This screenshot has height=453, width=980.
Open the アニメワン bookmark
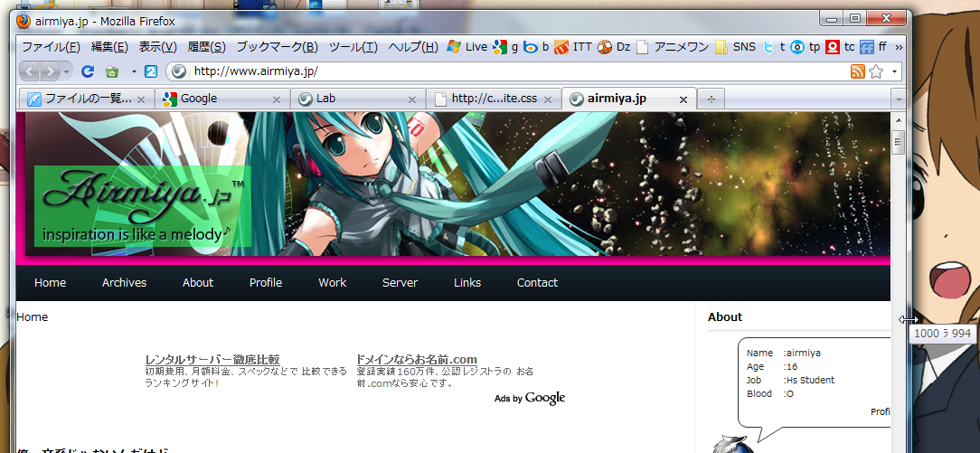pos(673,46)
